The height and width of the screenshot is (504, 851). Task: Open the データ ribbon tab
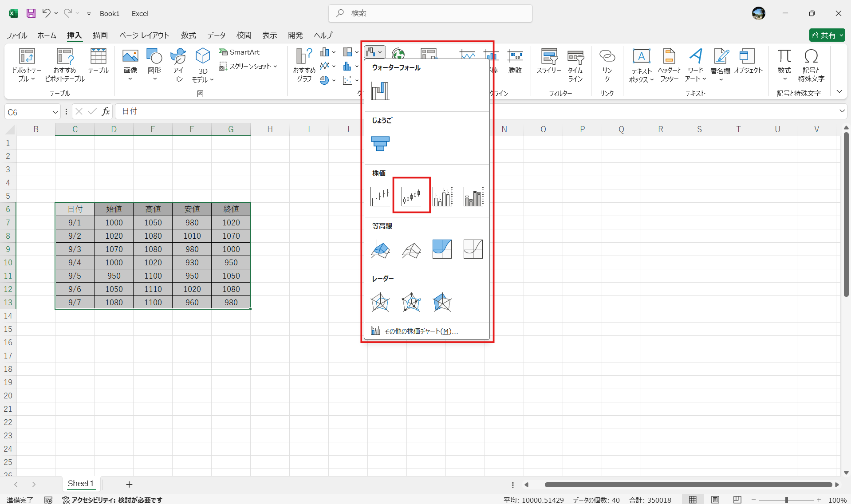216,35
